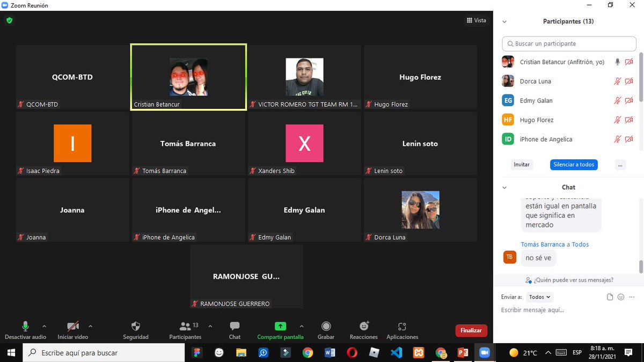Open the Windows notification center icon
This screenshot has height=362, width=644.
(x=628, y=352)
